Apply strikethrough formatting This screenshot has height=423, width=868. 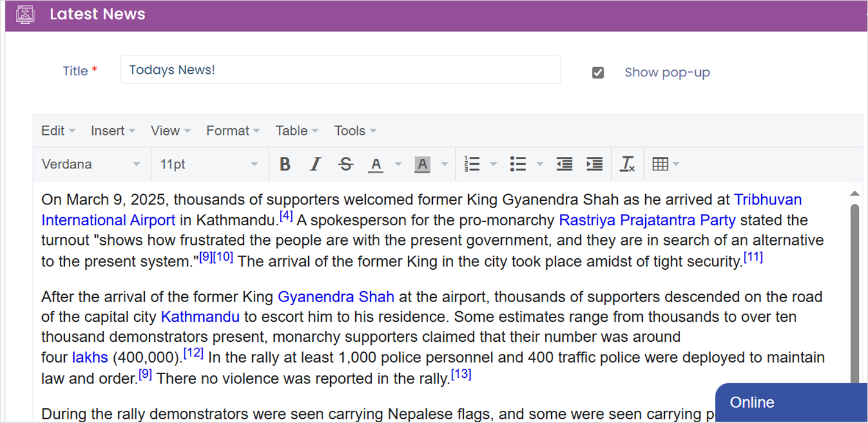coord(346,164)
